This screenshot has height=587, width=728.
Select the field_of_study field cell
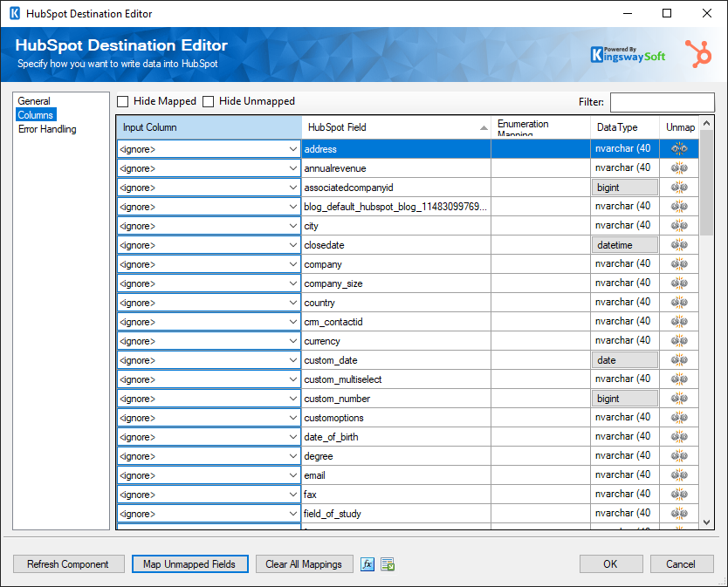point(396,514)
